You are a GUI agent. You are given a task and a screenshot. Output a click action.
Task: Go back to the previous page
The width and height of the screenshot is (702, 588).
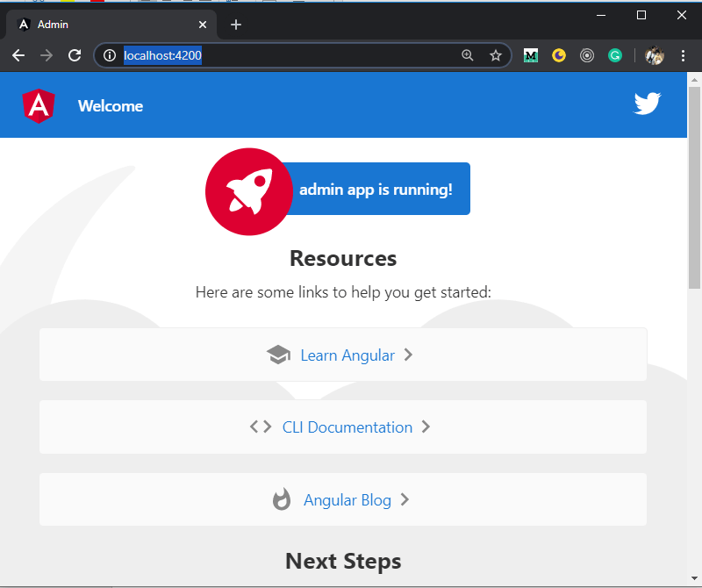18,55
